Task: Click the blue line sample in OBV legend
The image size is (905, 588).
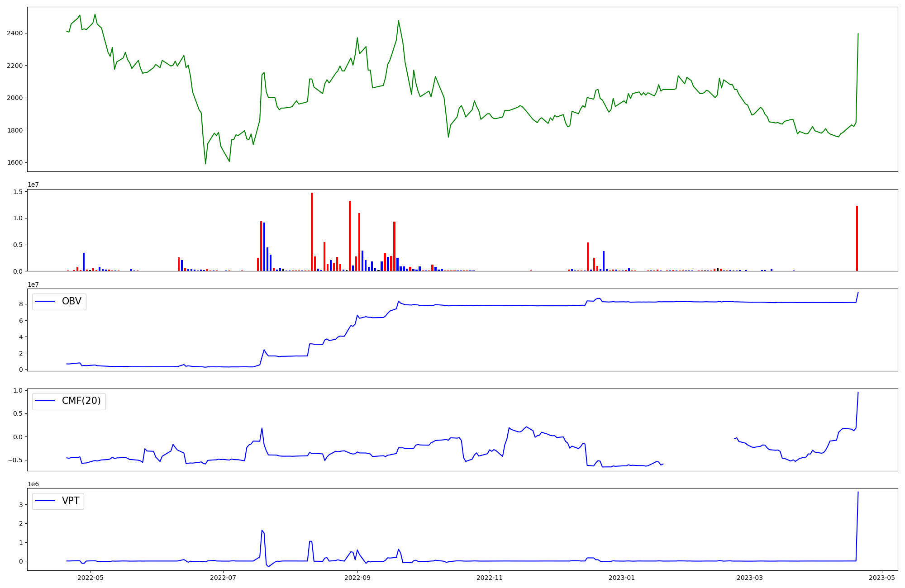Action: click(x=45, y=302)
